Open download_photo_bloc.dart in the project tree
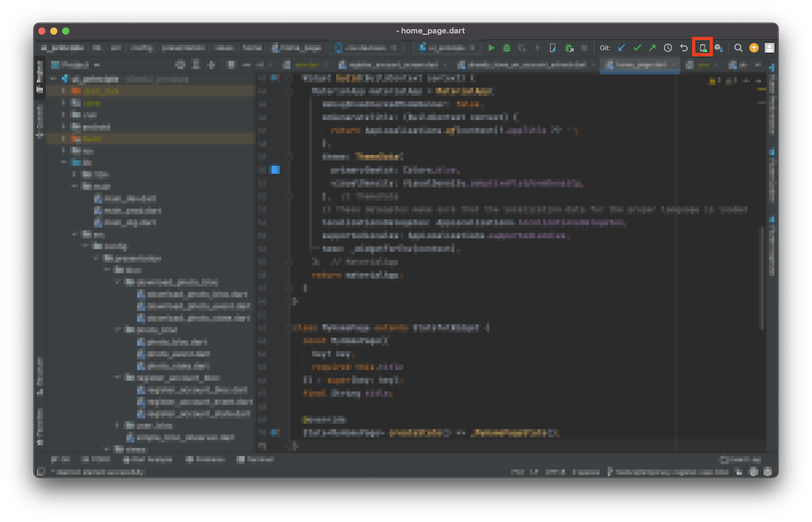 [x=193, y=294]
